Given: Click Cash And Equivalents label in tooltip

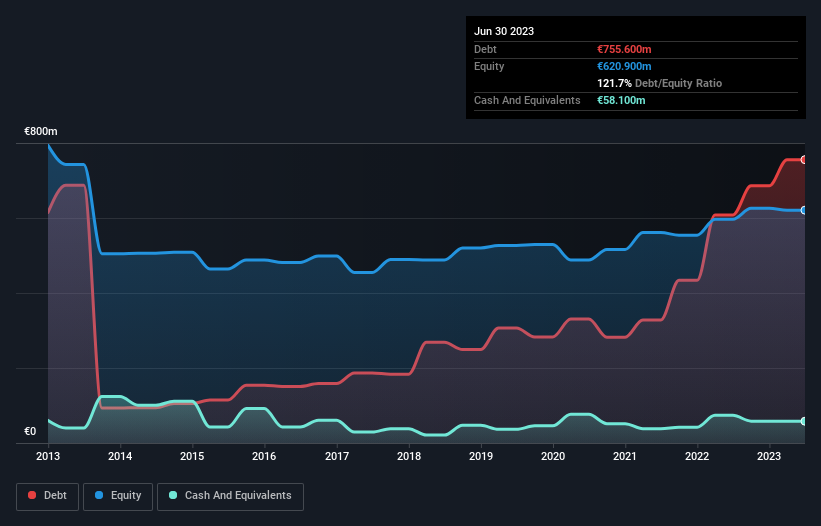Looking at the screenshot, I should (x=527, y=100).
